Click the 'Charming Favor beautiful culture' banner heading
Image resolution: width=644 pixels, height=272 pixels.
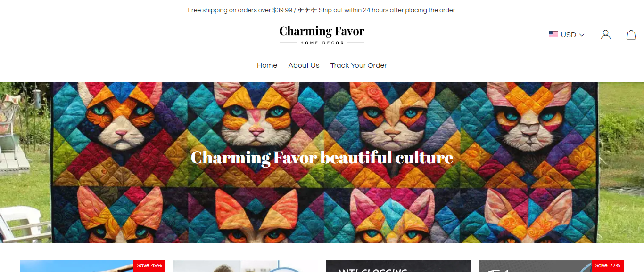322,157
